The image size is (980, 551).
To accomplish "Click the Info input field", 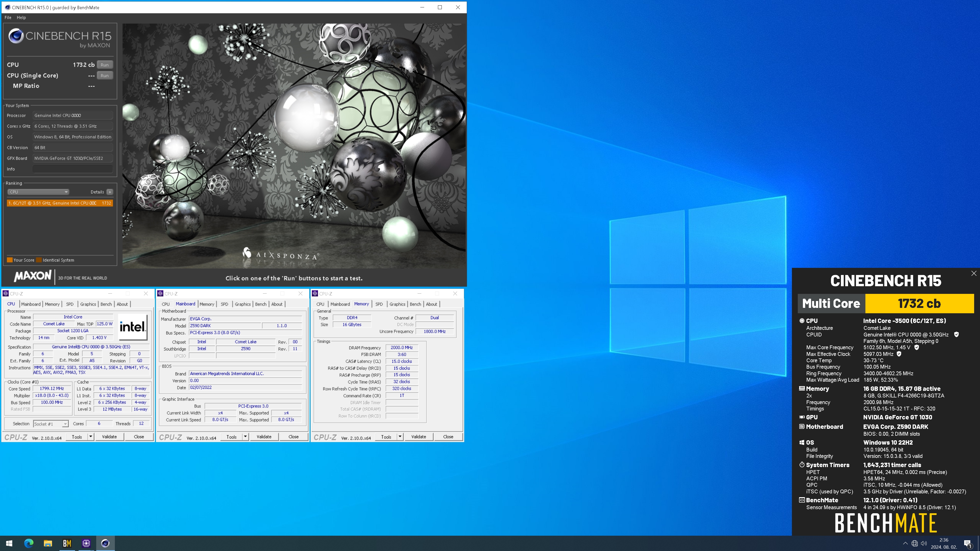I will [73, 169].
